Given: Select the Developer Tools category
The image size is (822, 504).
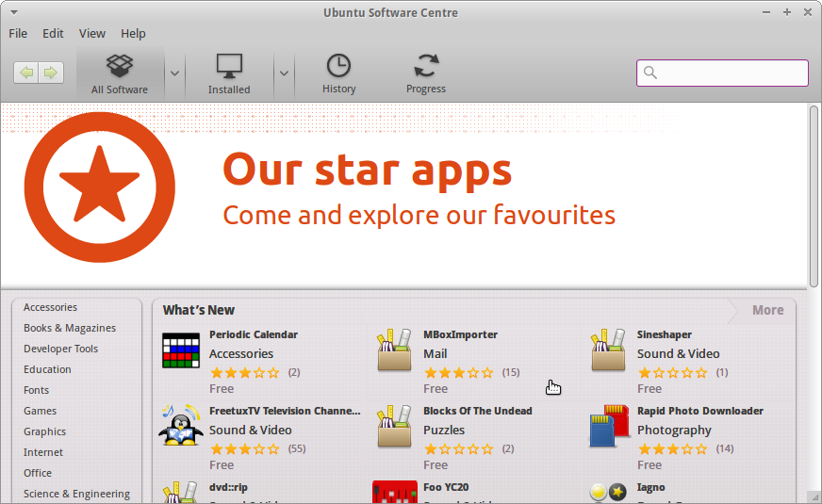Looking at the screenshot, I should pos(61,349).
